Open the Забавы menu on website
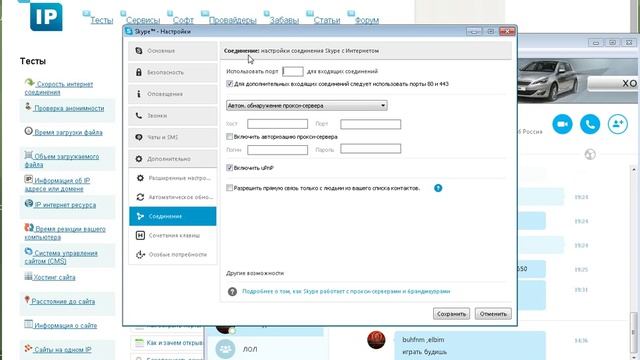Screen dimensions: 640x360 pyautogui.click(x=284, y=20)
